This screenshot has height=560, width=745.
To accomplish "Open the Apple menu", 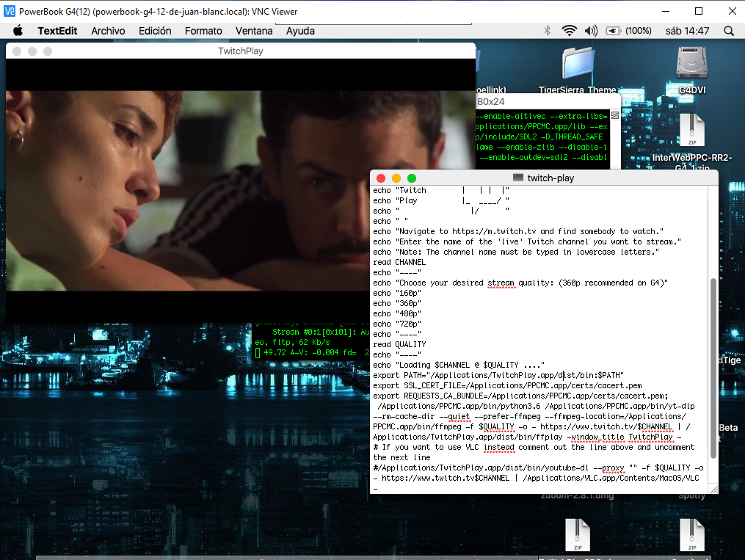I will (x=18, y=31).
